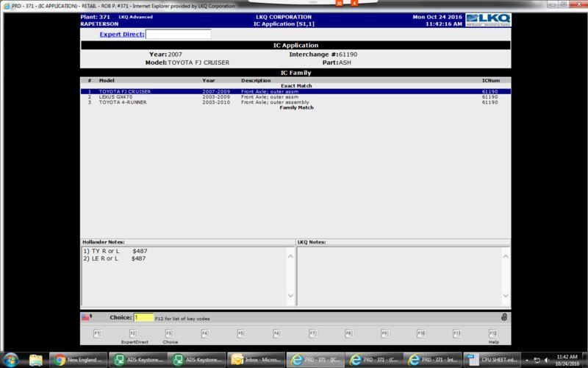588x368 pixels.
Task: Focus the Expert Direct input field
Action: coord(178,34)
